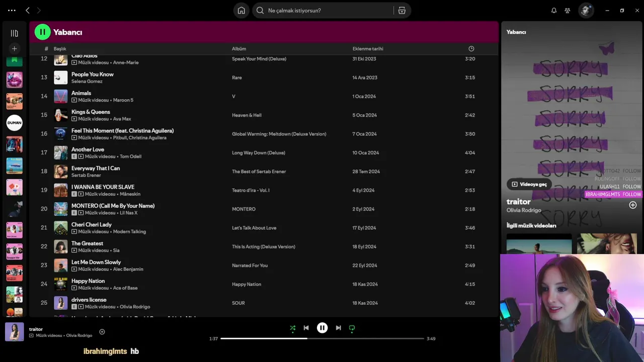Open the artist link Lil Nas X

tap(128, 213)
